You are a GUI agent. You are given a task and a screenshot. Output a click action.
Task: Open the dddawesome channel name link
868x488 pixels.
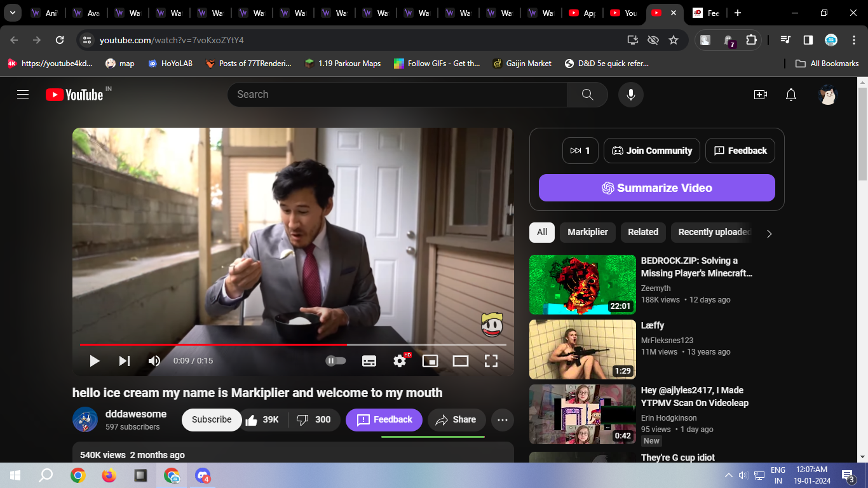136,414
